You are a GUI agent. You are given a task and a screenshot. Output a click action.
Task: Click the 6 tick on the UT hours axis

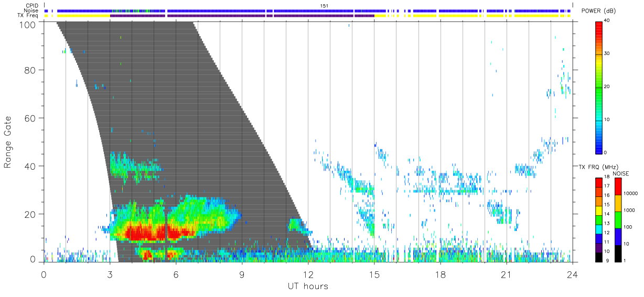click(176, 274)
